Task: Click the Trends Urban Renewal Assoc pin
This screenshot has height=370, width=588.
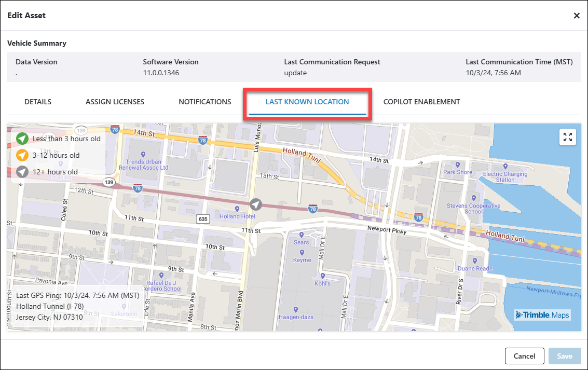Action: coord(143,154)
